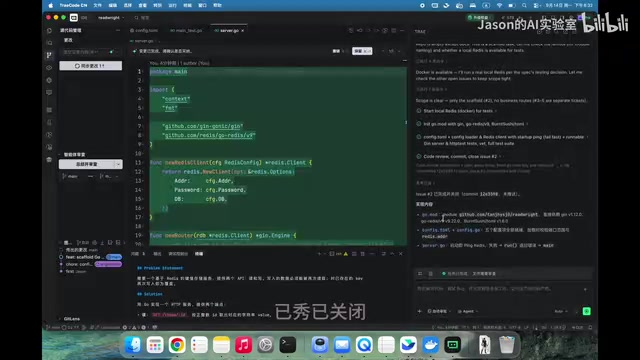
Task: Click the Wi-Fi icon in the menu bar
Action: pos(499,5)
